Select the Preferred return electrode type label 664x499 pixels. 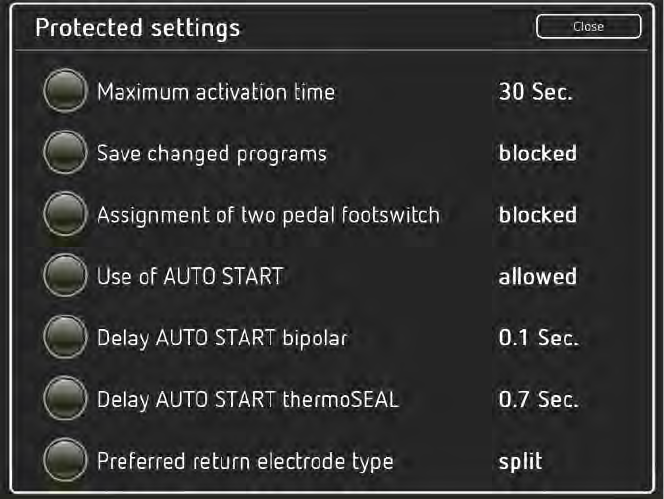tap(245, 461)
